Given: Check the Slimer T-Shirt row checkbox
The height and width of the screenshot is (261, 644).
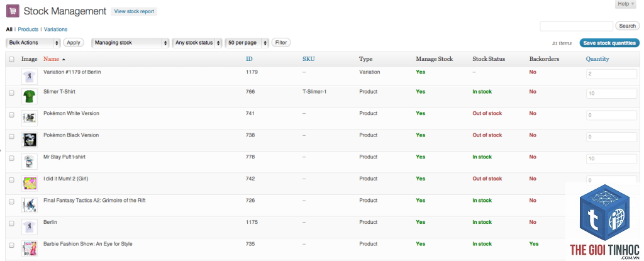Looking at the screenshot, I should 11,93.
